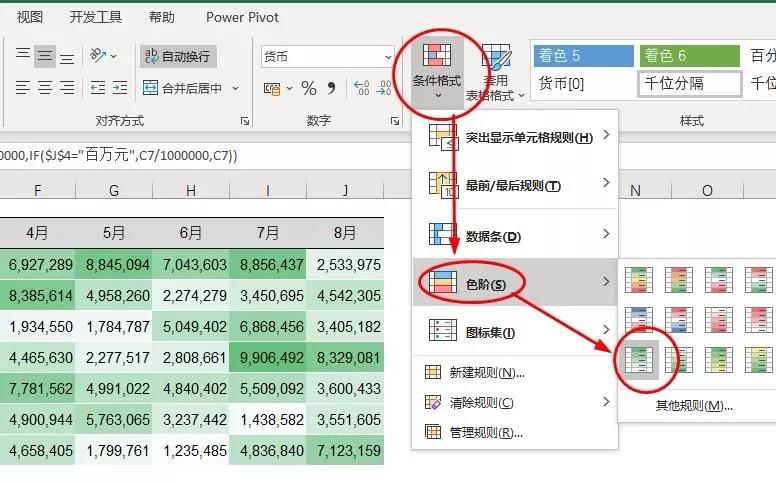
Task: Increase the cell indent
Action: click(120, 88)
